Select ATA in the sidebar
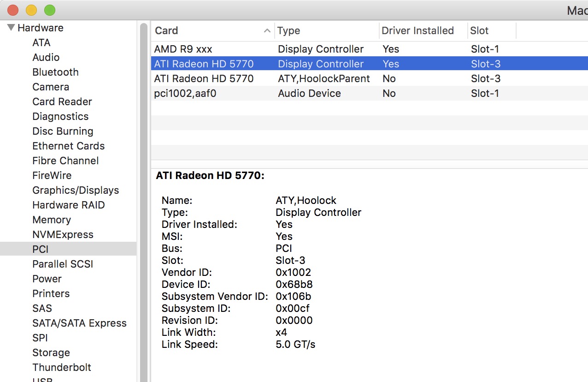The image size is (588, 382). [x=41, y=42]
